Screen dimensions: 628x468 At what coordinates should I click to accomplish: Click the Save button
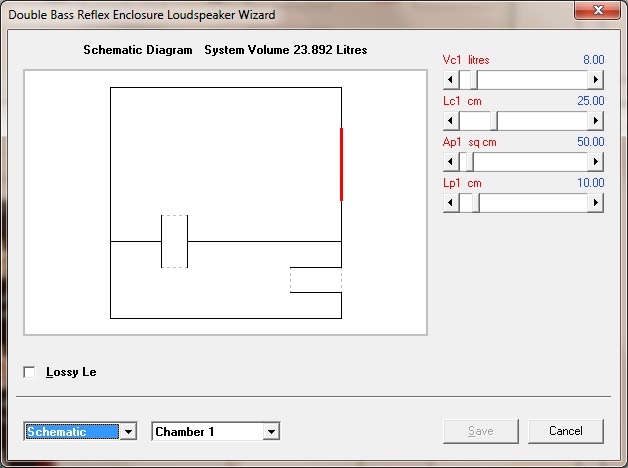[x=481, y=431]
